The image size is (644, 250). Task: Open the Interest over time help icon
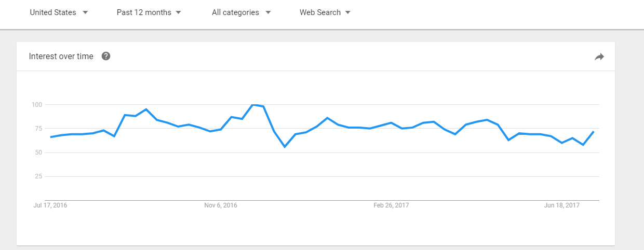[x=106, y=56]
